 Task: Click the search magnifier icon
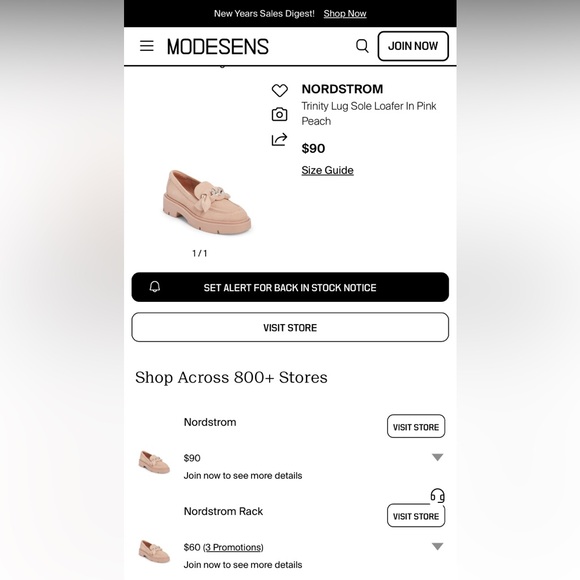click(x=362, y=46)
